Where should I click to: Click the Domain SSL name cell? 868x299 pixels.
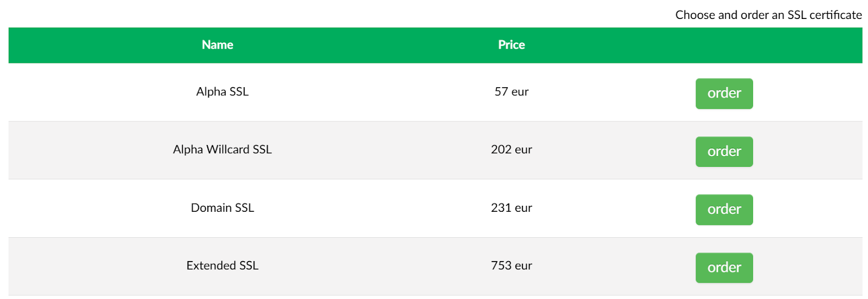[x=222, y=208]
